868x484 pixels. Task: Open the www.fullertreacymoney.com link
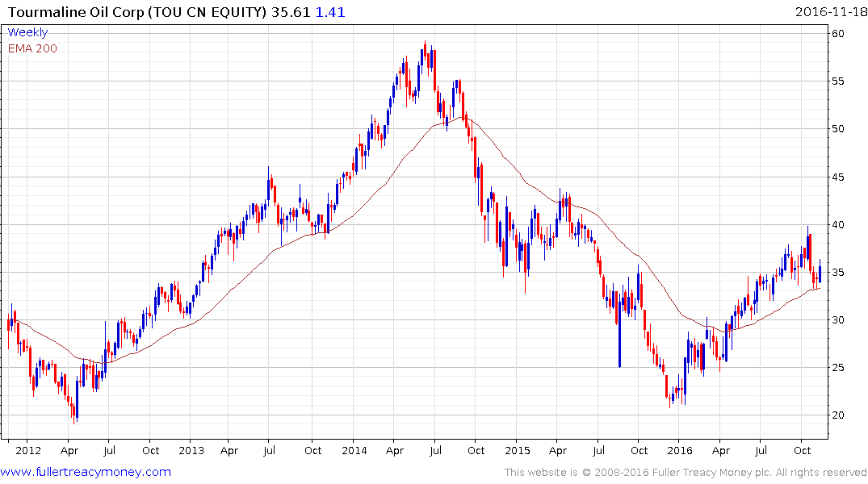click(x=86, y=472)
